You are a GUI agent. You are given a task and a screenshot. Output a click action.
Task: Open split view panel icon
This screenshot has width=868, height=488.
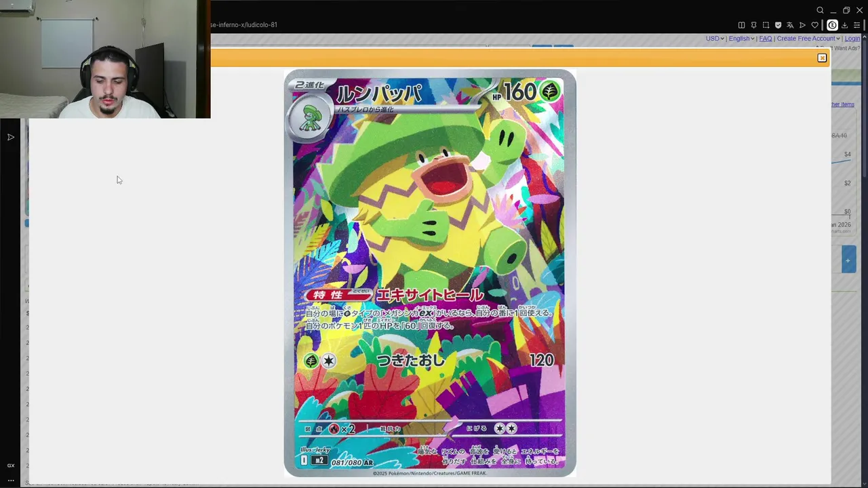741,25
